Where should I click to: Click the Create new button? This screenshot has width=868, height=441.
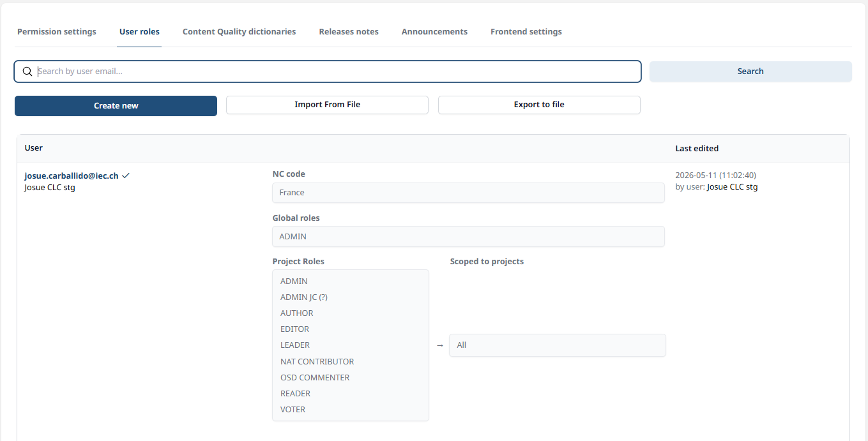tap(116, 106)
